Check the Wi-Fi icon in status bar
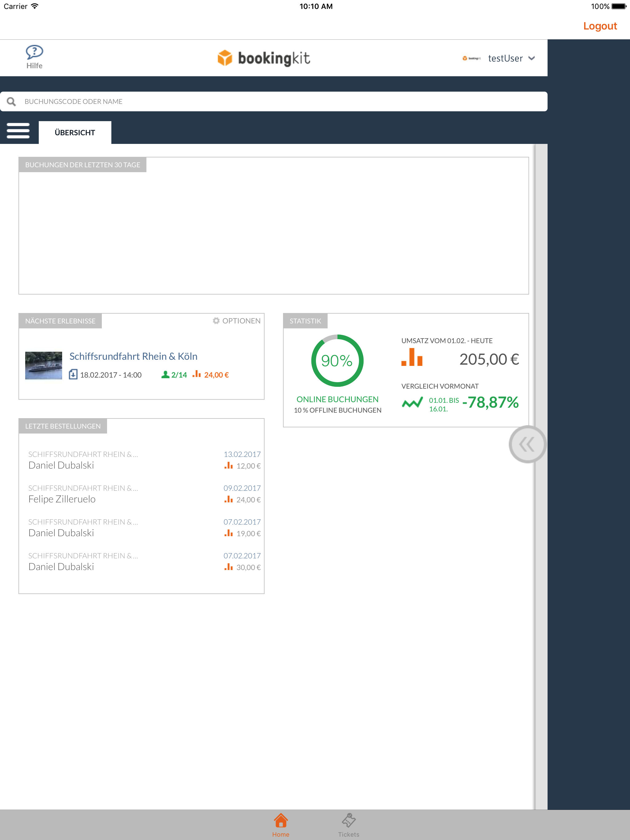The width and height of the screenshot is (630, 840). tap(34, 6)
